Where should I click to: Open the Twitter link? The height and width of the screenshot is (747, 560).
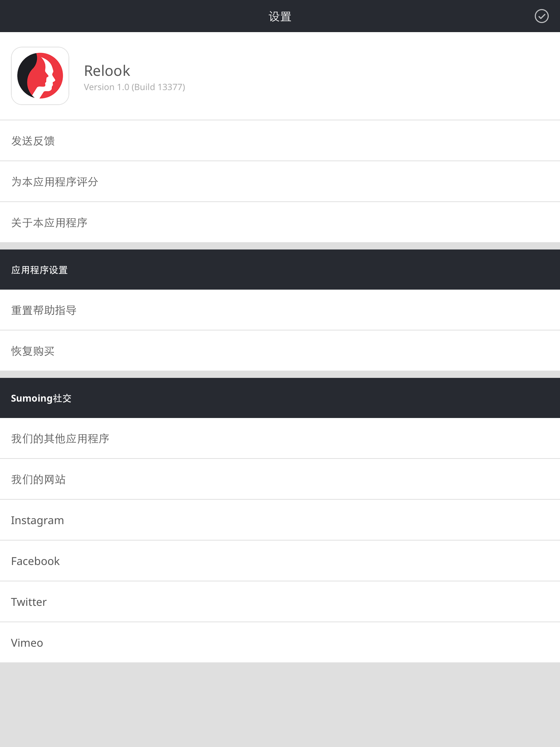point(280,602)
